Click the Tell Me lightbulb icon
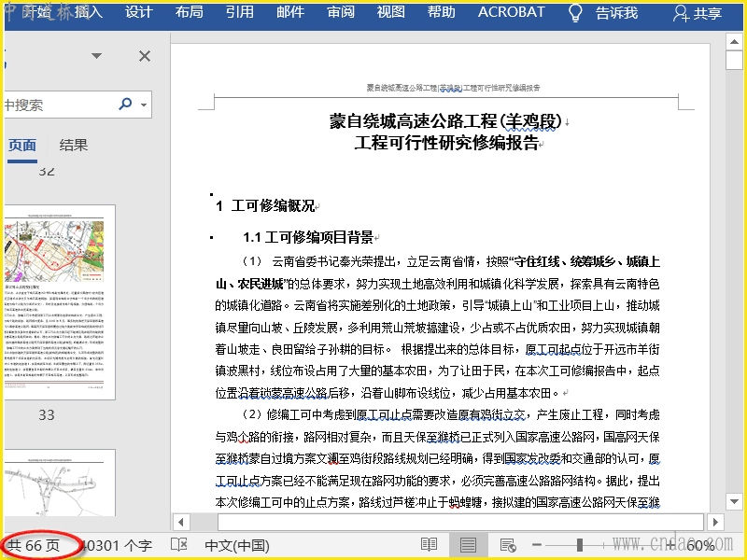This screenshot has height=560, width=747. tap(576, 13)
